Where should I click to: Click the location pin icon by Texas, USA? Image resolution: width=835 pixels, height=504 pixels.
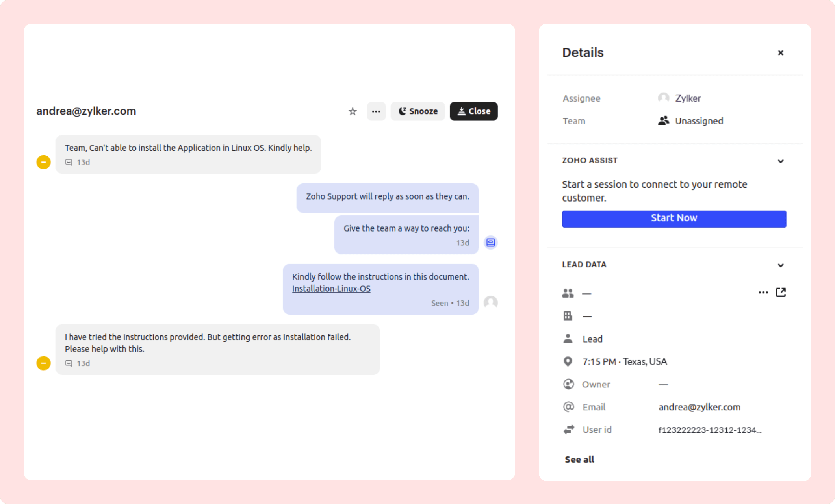tap(568, 361)
